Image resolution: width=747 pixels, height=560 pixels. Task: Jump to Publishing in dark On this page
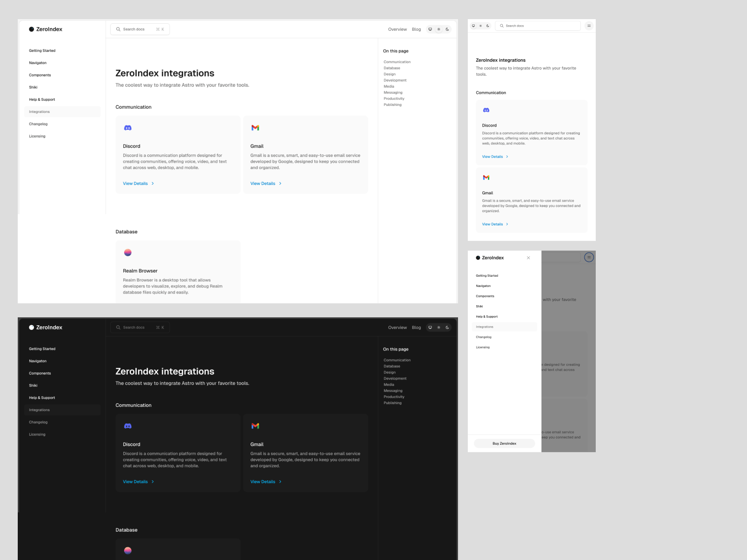tap(393, 403)
